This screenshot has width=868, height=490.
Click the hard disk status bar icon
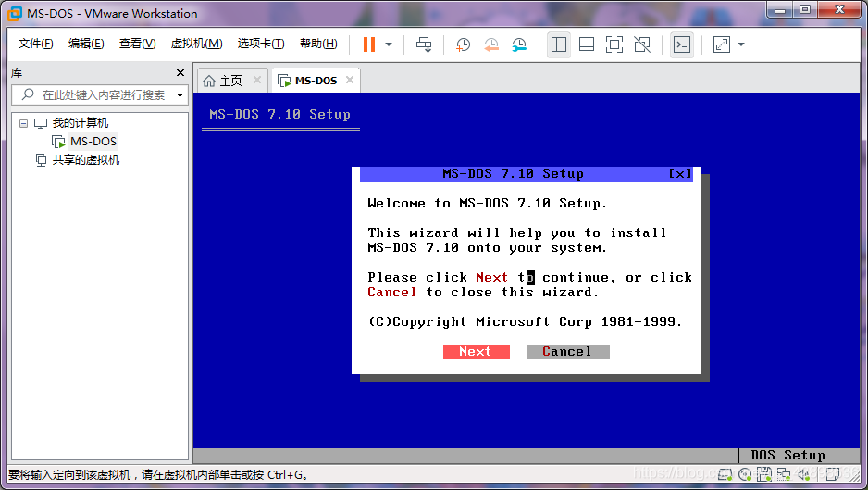[x=725, y=474]
